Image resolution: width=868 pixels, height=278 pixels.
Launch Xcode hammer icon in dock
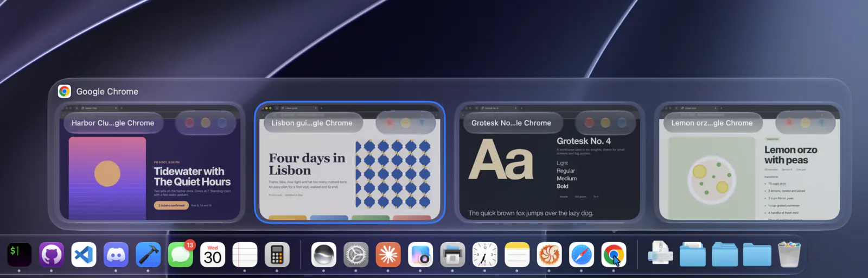[x=148, y=255]
